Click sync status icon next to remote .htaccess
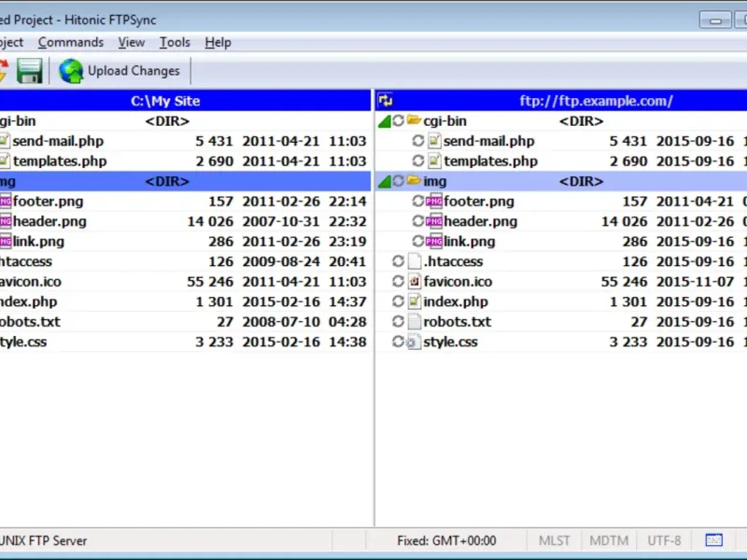 tap(399, 261)
